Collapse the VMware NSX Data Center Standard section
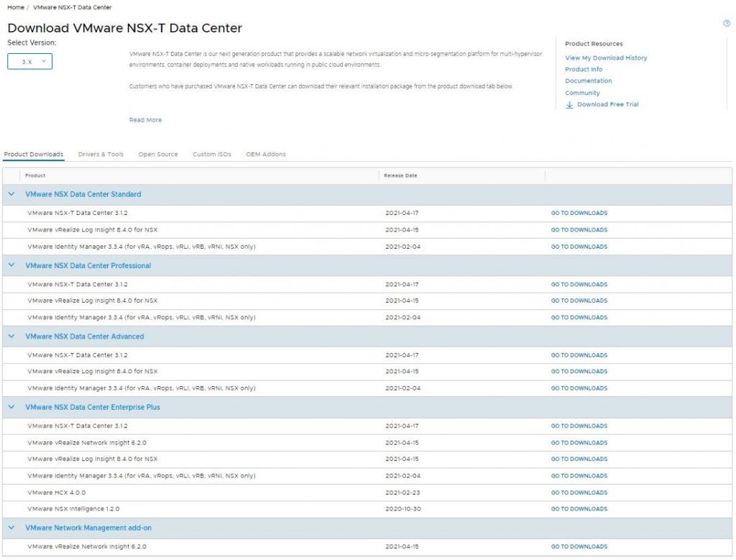This screenshot has height=560, width=736. [11, 194]
